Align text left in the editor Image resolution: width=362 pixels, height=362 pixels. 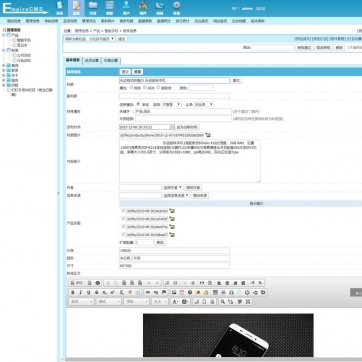[219, 283]
